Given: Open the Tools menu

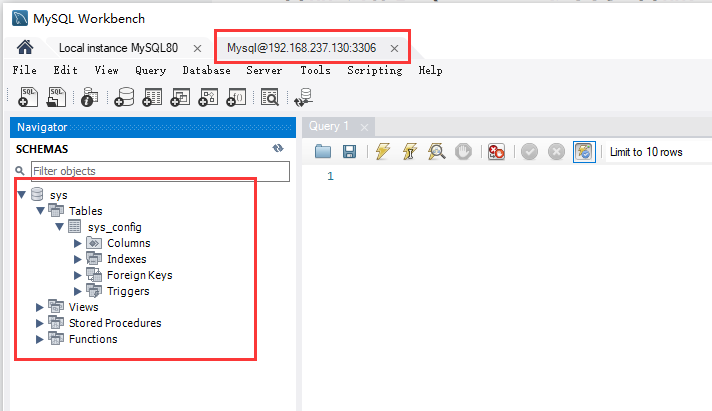Looking at the screenshot, I should (x=315, y=70).
